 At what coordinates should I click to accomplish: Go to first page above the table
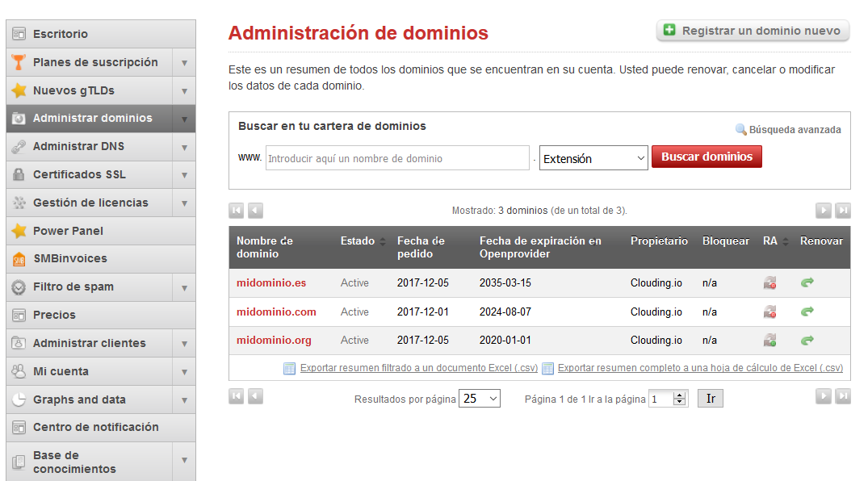pos(237,211)
